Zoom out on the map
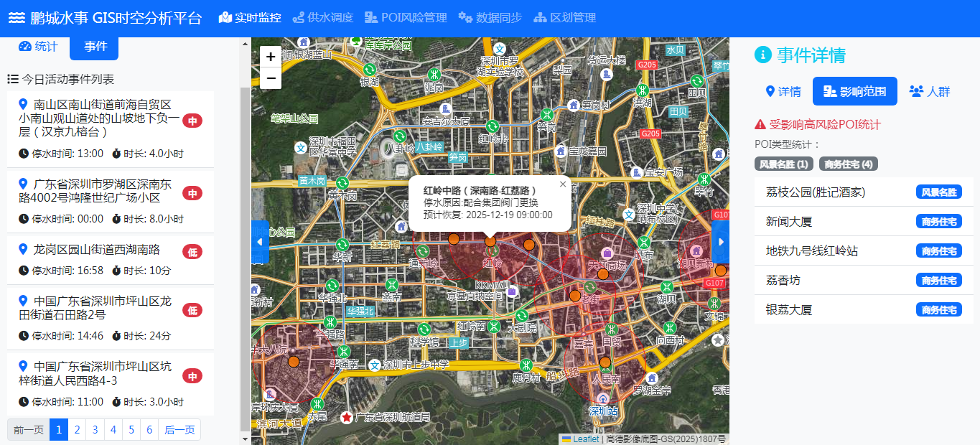The height and width of the screenshot is (445, 980). coord(271,78)
